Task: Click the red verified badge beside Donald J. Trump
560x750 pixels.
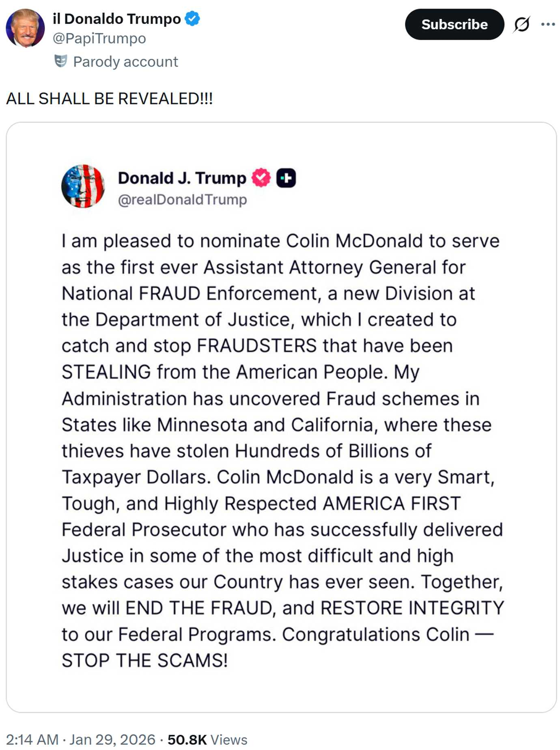Action: 261,178
